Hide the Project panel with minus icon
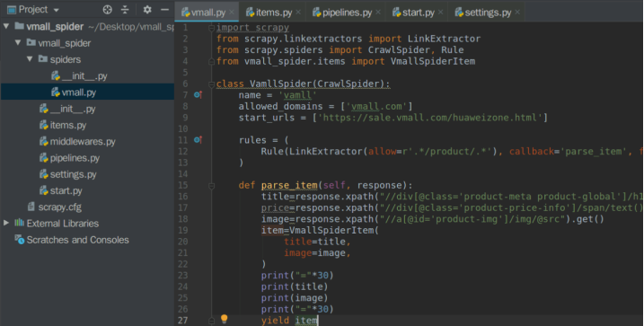644x326 pixels. [x=164, y=10]
